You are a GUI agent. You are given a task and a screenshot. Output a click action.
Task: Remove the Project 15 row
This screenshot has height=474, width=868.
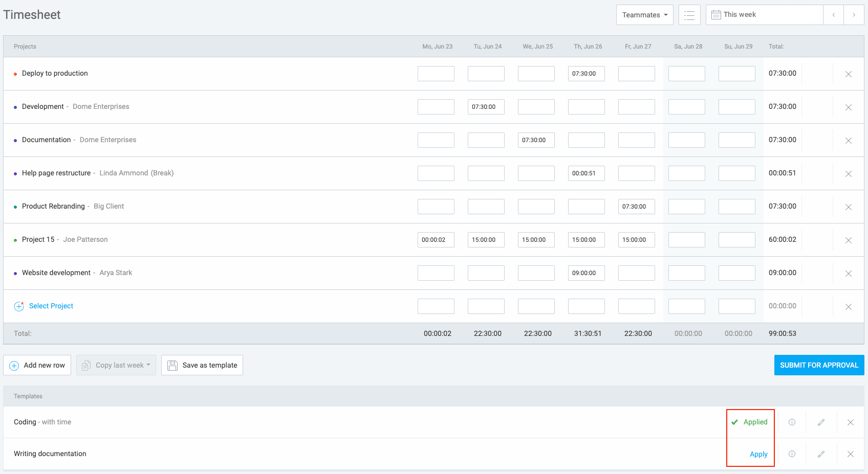tap(849, 240)
